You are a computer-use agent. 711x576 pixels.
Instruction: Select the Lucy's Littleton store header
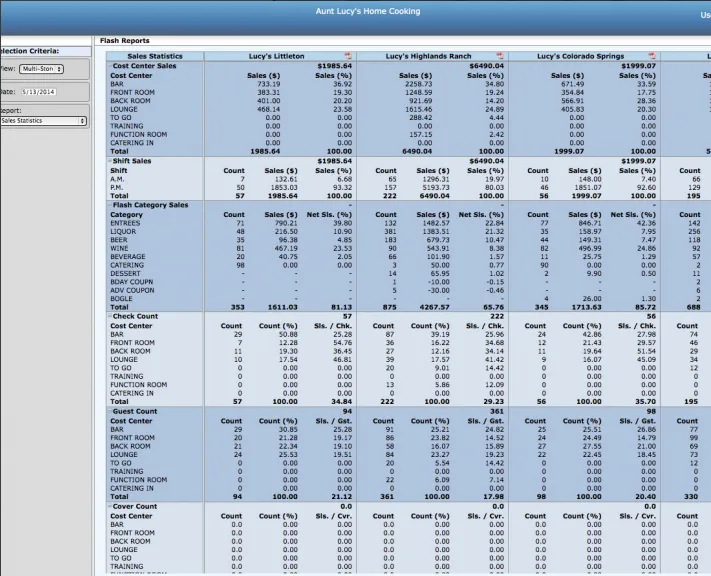pyautogui.click(x=276, y=56)
